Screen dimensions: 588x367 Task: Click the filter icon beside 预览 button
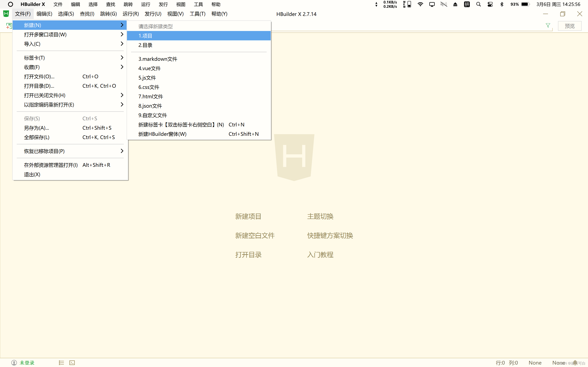click(x=548, y=25)
